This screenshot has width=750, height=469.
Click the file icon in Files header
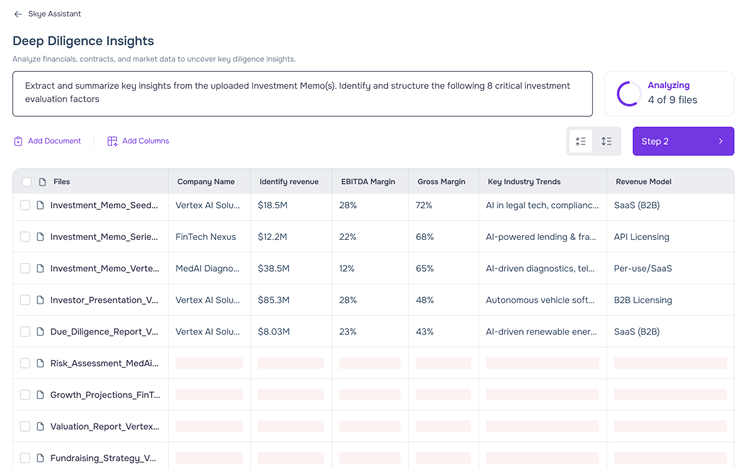click(42, 182)
